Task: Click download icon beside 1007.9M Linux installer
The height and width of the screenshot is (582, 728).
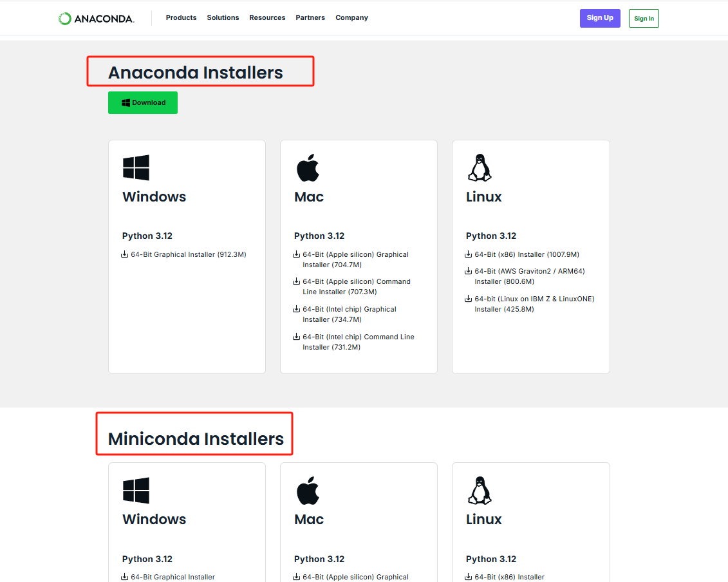Action: click(468, 254)
